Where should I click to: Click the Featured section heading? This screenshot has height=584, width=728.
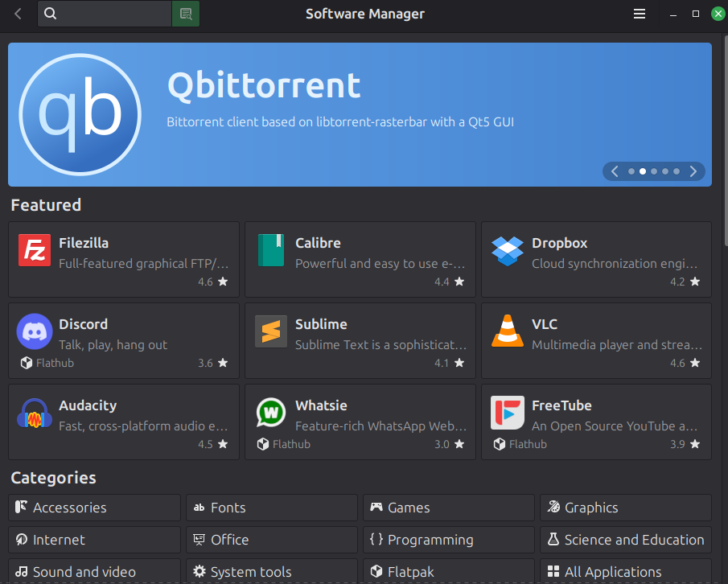(x=46, y=205)
